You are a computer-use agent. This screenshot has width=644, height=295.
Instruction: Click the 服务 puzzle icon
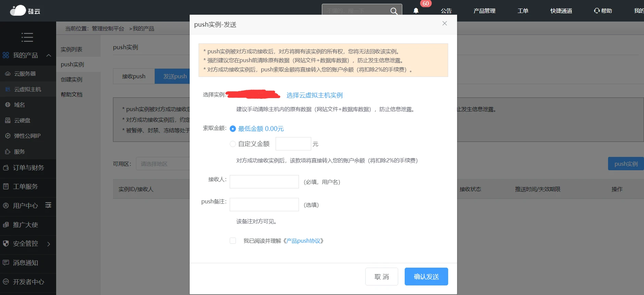[8, 151]
